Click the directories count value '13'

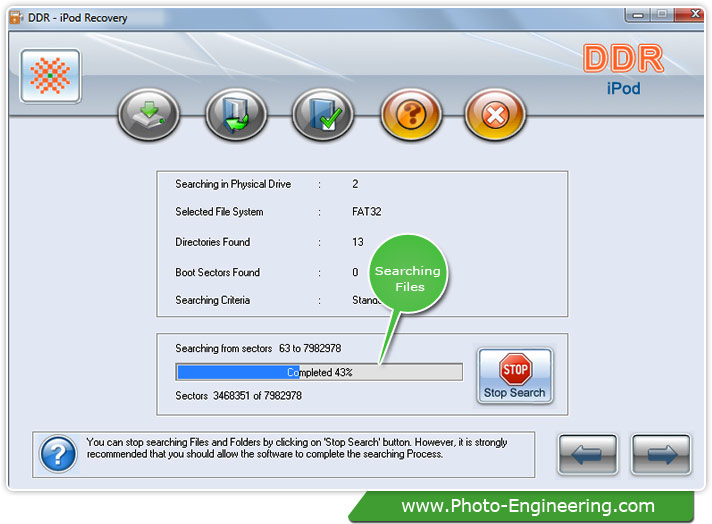357,242
